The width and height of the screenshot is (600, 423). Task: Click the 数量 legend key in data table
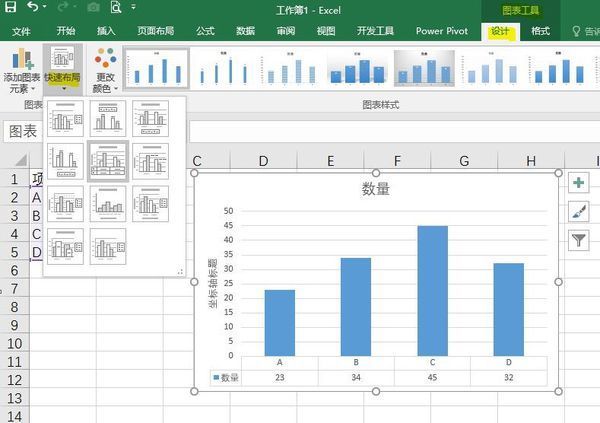point(226,377)
